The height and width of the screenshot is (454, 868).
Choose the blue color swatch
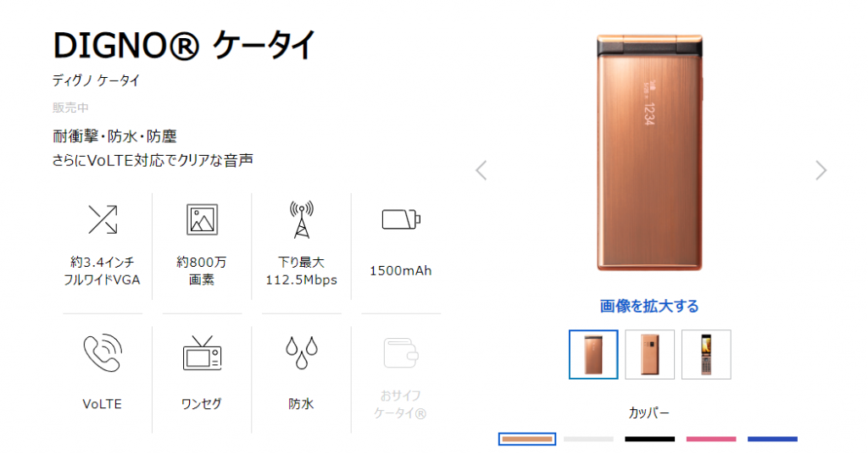[x=773, y=439]
